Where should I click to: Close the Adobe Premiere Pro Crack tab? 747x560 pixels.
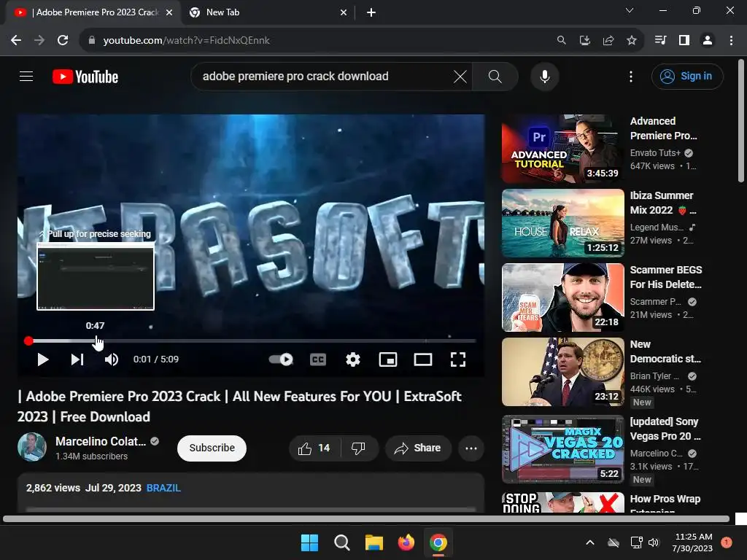click(169, 13)
